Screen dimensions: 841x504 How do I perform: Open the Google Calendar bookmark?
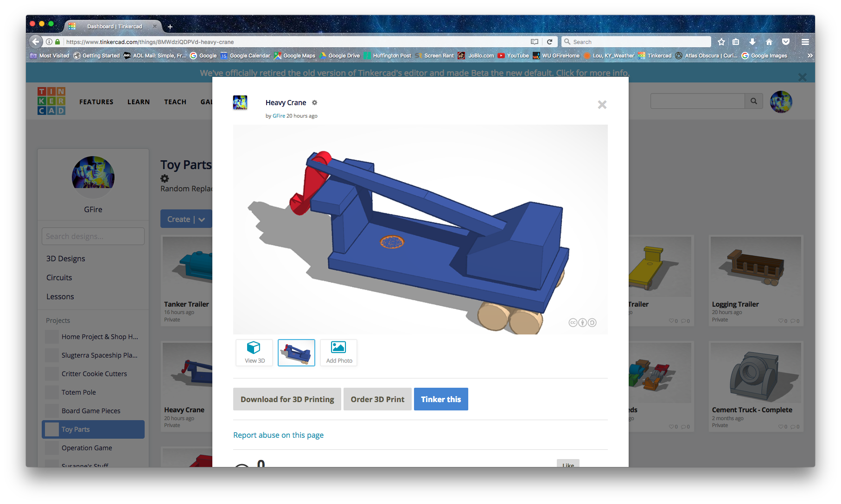point(245,56)
